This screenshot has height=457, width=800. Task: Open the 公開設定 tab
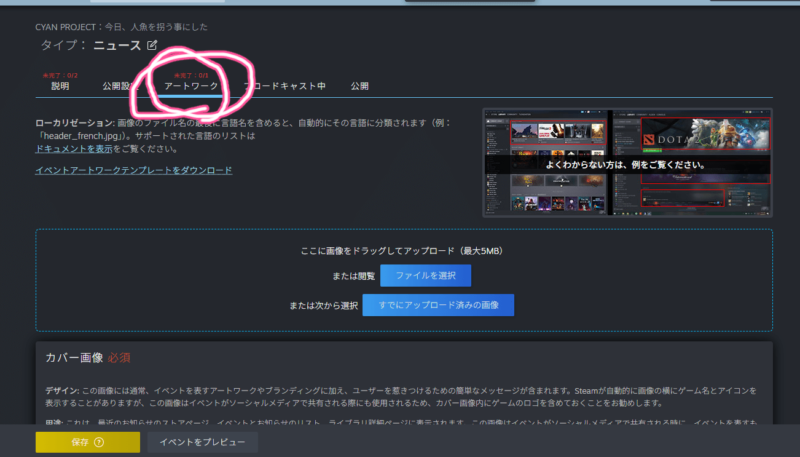119,87
